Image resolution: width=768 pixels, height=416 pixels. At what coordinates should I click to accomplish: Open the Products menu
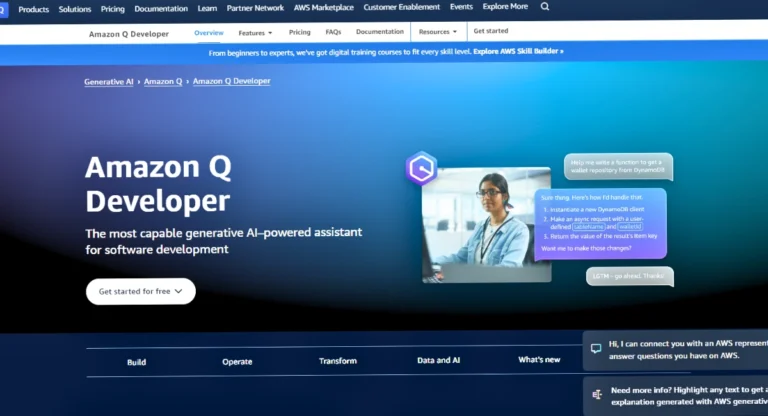tap(34, 9)
